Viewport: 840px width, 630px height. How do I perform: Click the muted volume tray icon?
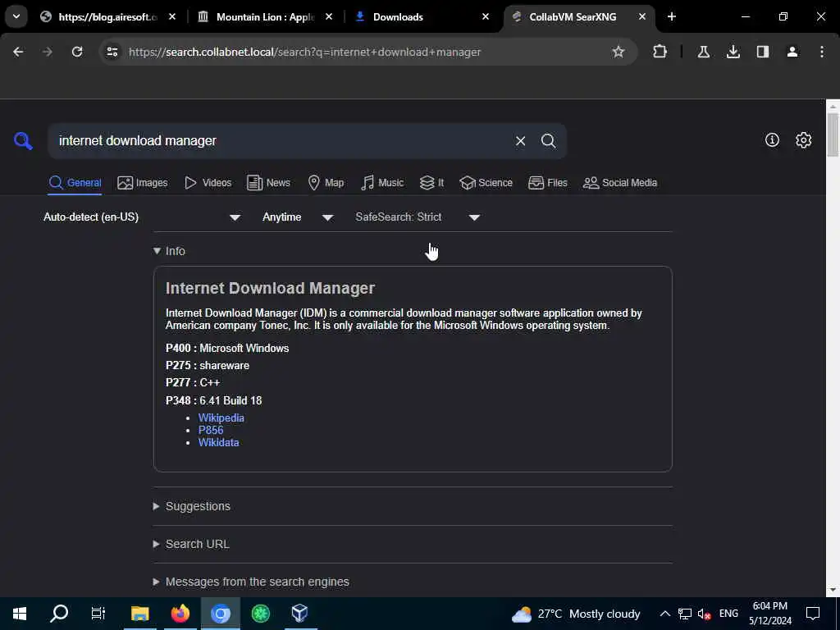point(705,614)
